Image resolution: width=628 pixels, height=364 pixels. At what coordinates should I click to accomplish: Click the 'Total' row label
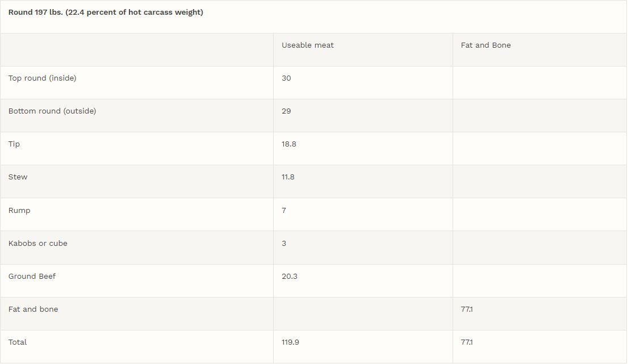click(18, 342)
